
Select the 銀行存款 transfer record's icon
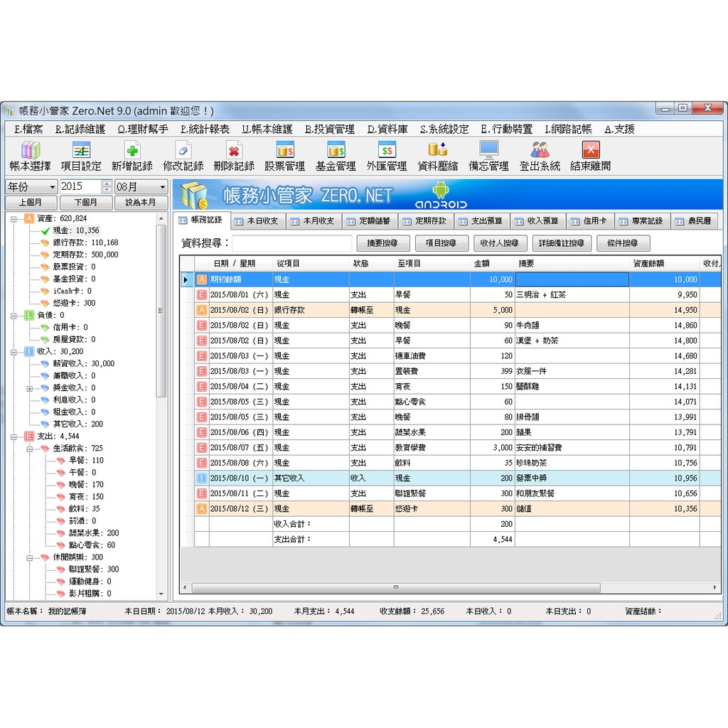pyautogui.click(x=202, y=310)
